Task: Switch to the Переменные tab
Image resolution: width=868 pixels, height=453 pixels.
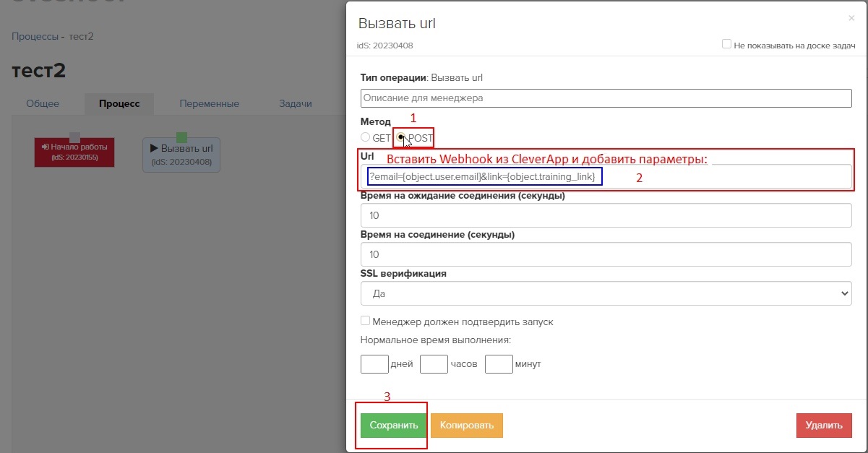Action: tap(209, 103)
